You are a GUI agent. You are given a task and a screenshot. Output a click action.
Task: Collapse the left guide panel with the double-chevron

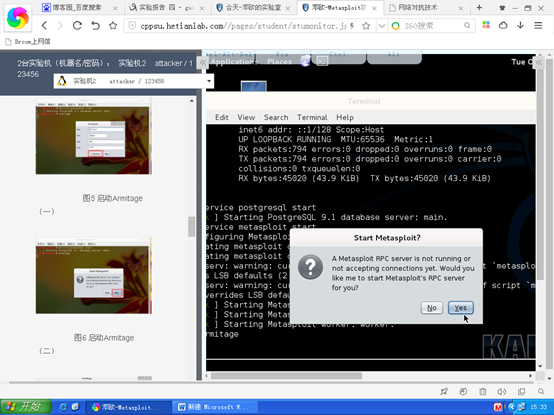202,63
